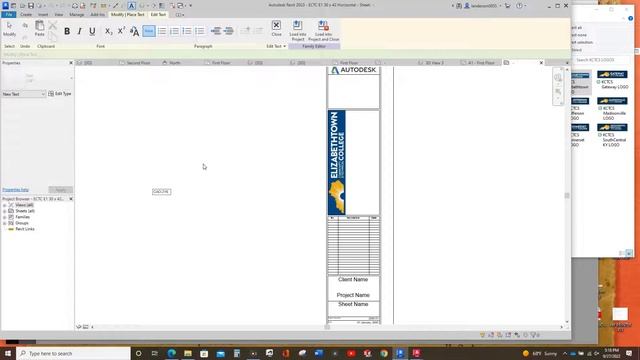Select KCTCS Madisonville LOGO file in Explorer

(612, 109)
